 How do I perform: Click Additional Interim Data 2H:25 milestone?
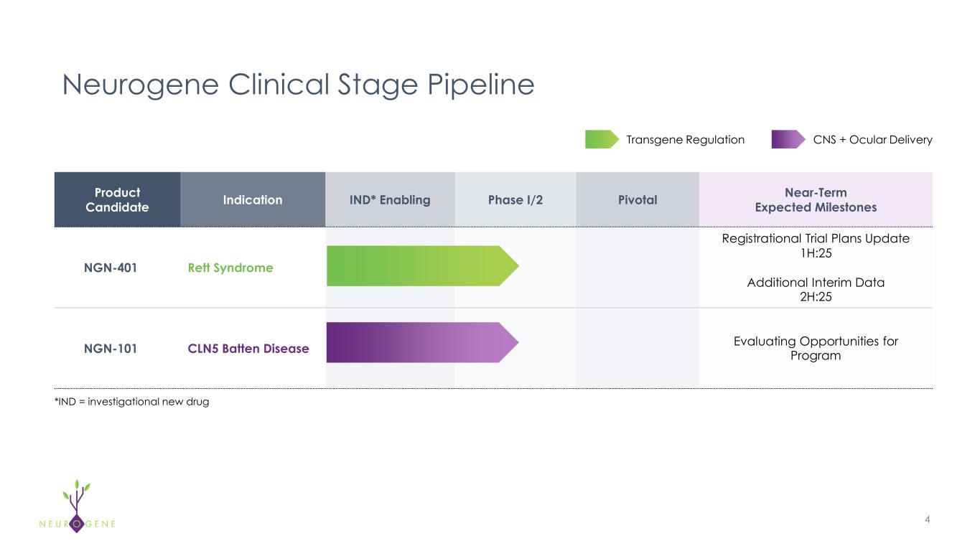pyautogui.click(x=816, y=289)
